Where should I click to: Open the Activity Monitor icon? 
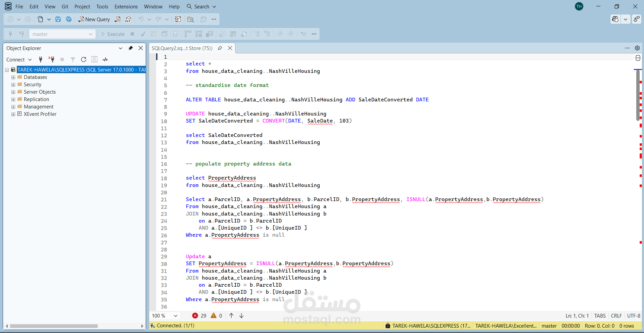point(178,19)
